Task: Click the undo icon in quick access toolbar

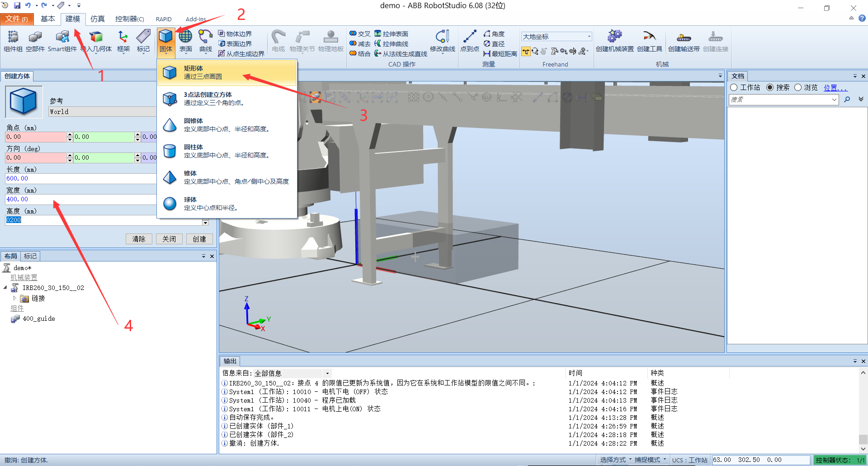Action: point(28,5)
